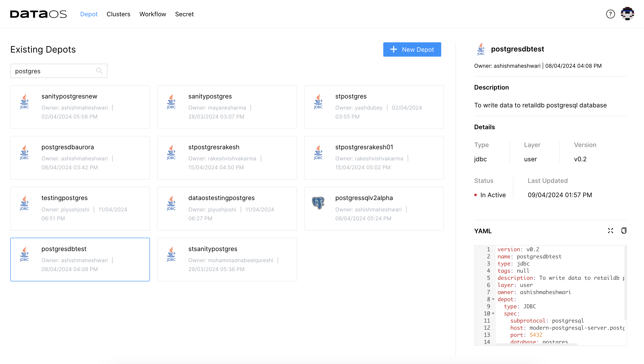Viewport: 644px width, 364px height.
Task: Click the jdbc Type value
Action: pyautogui.click(x=480, y=159)
